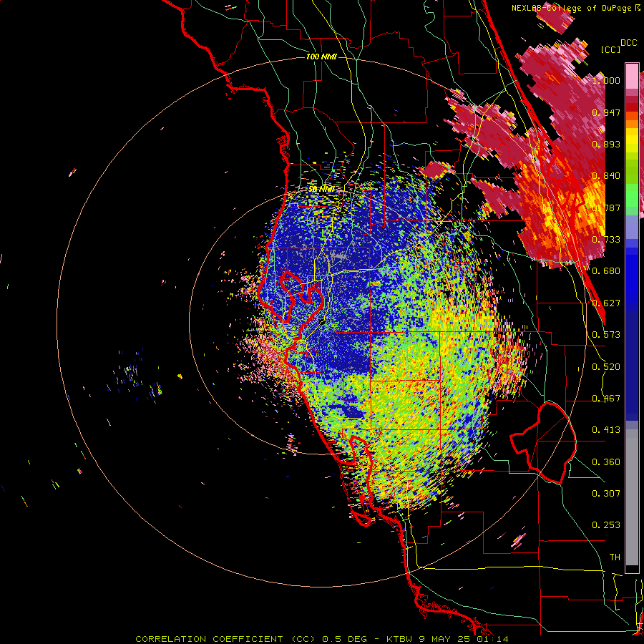The width and height of the screenshot is (644, 644).
Task: Click the 0.520 scale value
Action: click(x=606, y=367)
